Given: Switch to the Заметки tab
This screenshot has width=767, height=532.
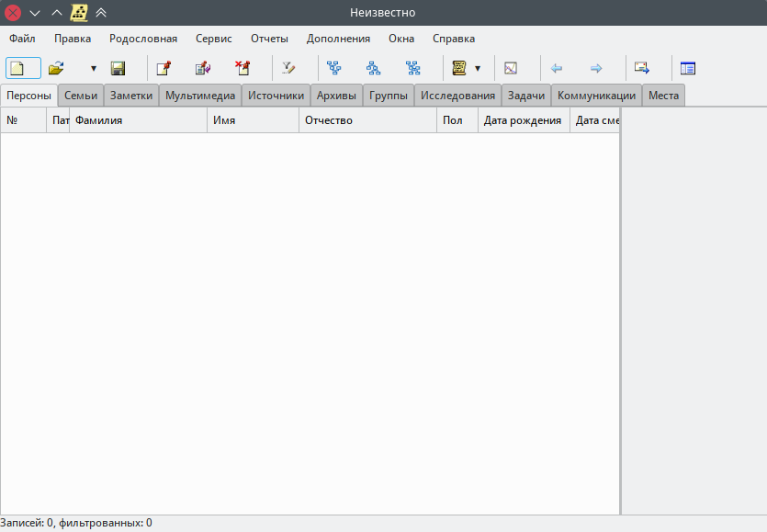Looking at the screenshot, I should 131,96.
